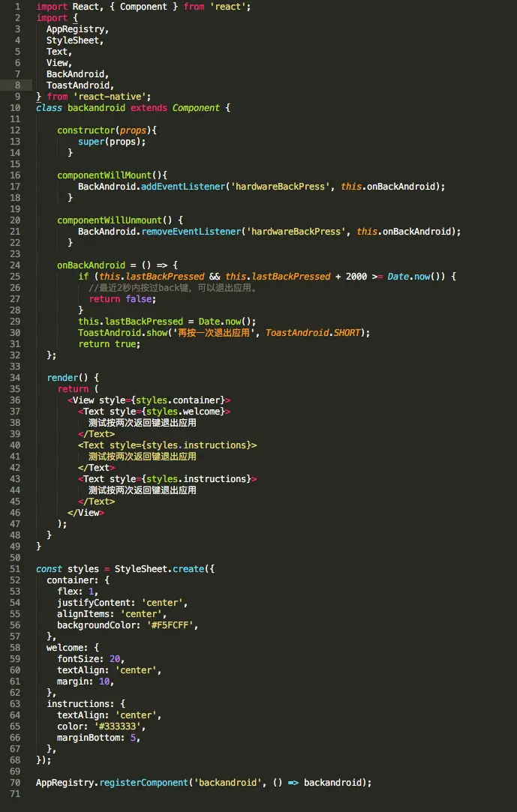Viewport: 517px width, 812px height.
Task: Click container key on line 52
Action: 70,580
